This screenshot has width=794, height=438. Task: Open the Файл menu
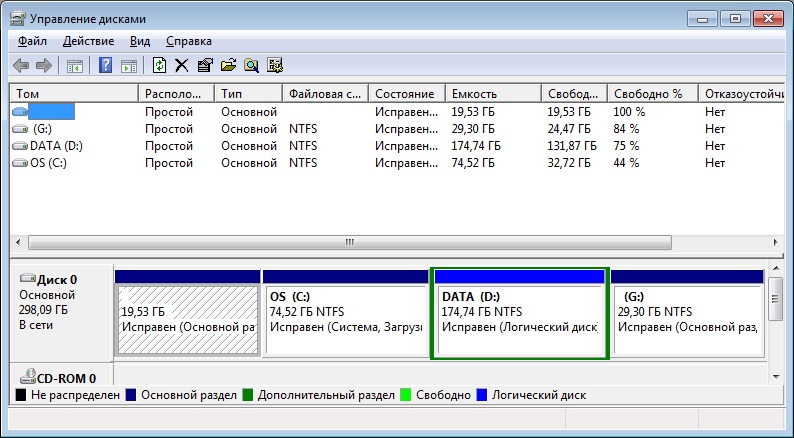pos(32,41)
